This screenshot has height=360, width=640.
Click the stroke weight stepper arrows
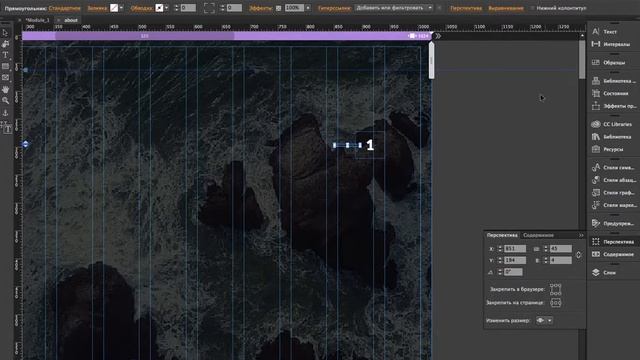tap(176, 8)
